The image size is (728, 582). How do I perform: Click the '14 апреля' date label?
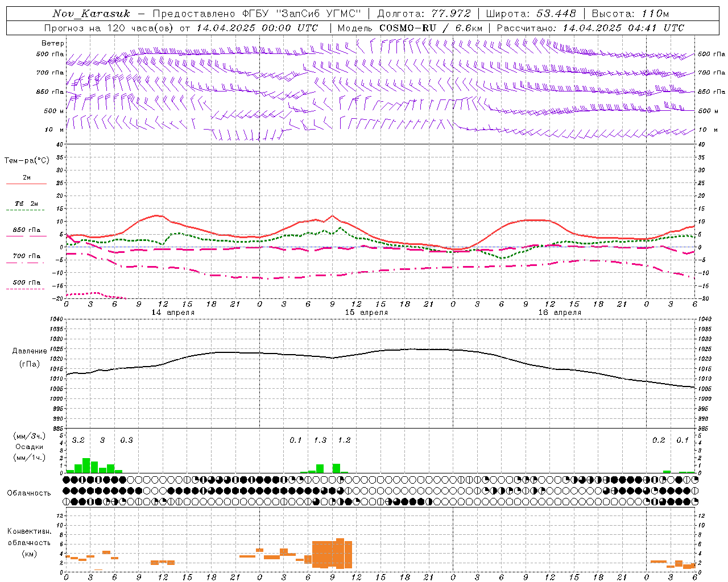point(173,313)
